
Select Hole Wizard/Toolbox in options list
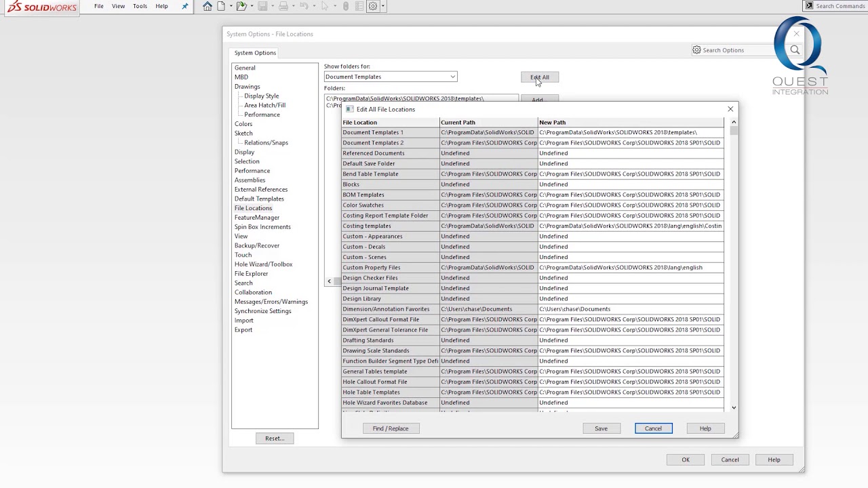(263, 264)
